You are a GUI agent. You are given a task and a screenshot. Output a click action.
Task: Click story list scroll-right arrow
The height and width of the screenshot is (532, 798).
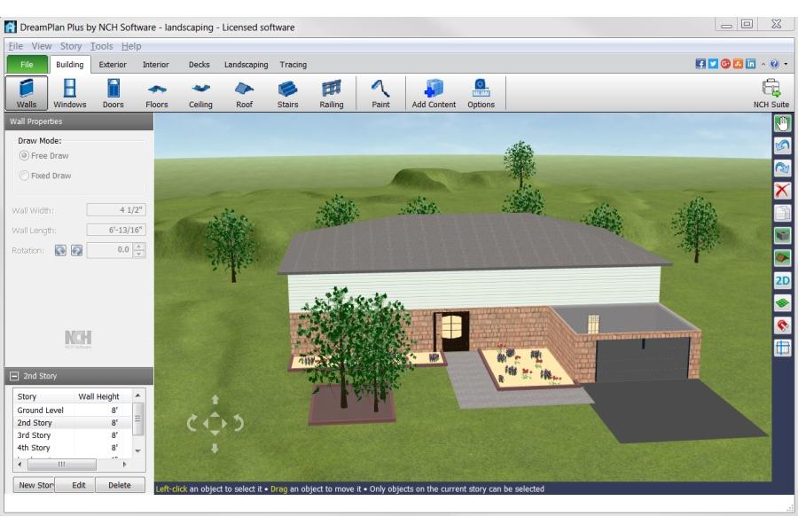pos(124,465)
